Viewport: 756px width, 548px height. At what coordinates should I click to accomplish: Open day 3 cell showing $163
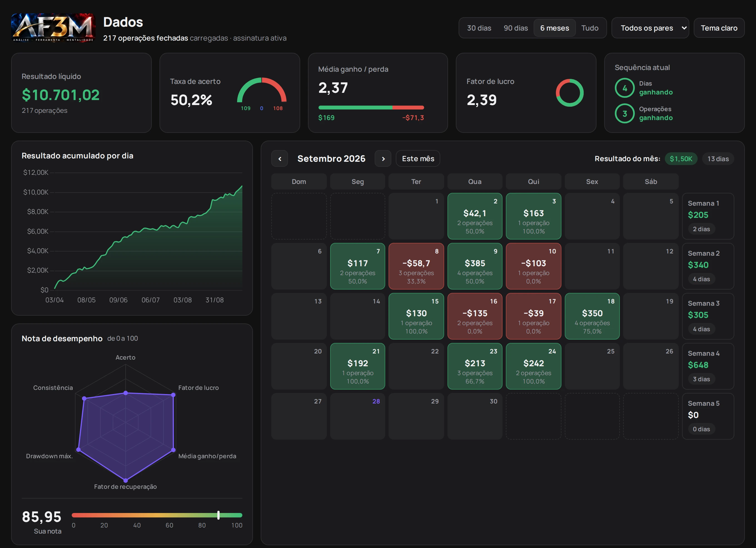pyautogui.click(x=533, y=216)
